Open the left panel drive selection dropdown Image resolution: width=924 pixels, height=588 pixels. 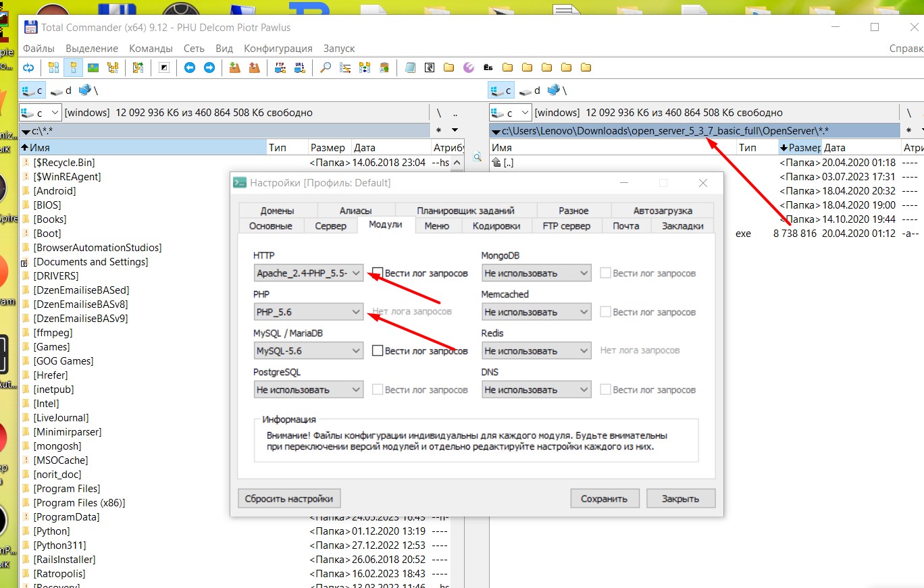pyautogui.click(x=41, y=113)
